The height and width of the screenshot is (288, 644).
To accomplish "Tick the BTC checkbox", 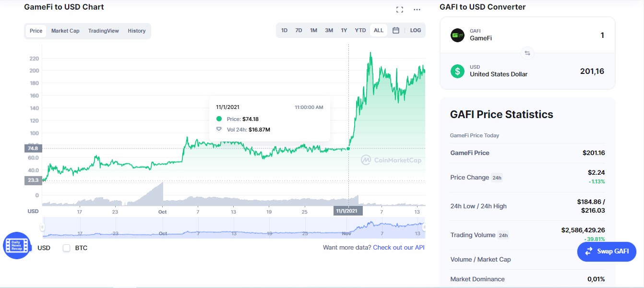I will (67, 248).
